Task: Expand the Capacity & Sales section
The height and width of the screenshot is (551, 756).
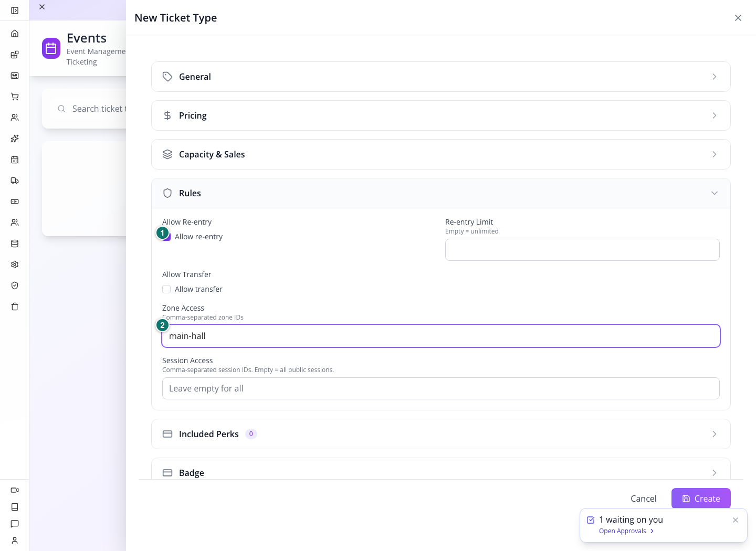Action: tap(441, 154)
